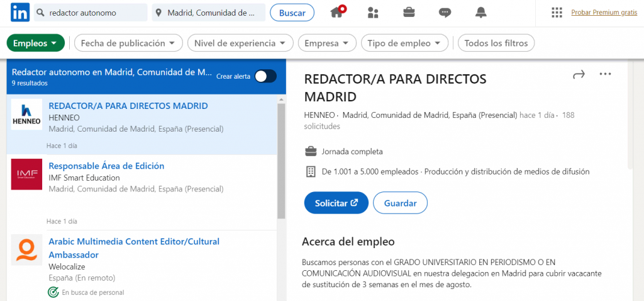Open the Home feed icon
The height and width of the screenshot is (301, 644).
point(338,12)
